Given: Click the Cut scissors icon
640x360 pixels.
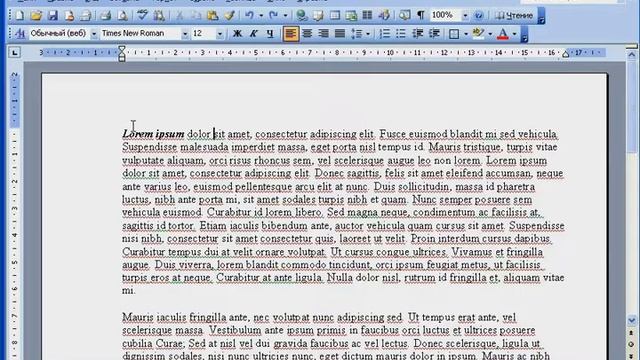Looking at the screenshot, I should pos(179,16).
